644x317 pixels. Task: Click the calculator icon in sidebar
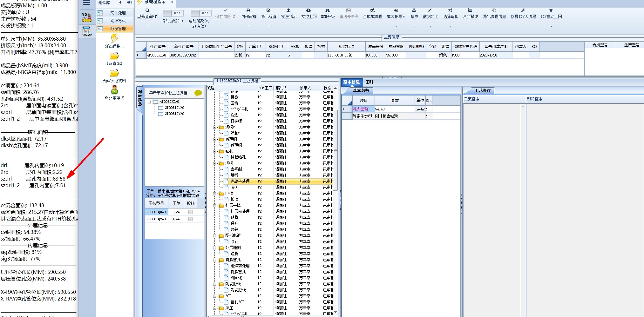(x=87, y=31)
